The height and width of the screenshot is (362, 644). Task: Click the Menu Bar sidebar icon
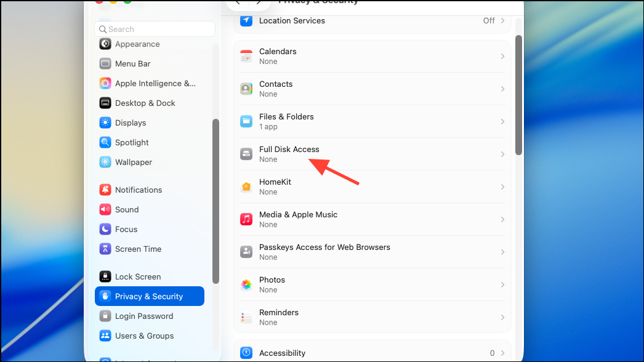pos(105,63)
